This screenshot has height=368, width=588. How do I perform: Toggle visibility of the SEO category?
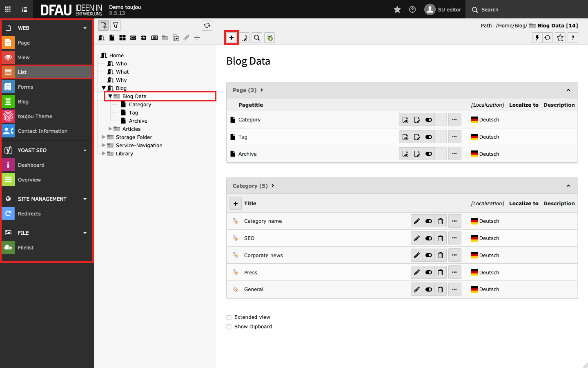[428, 238]
